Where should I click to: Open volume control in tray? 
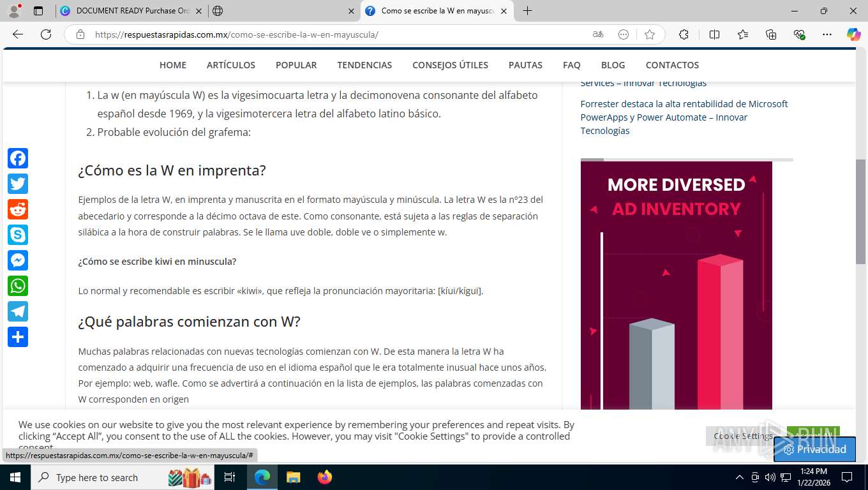coord(770,477)
